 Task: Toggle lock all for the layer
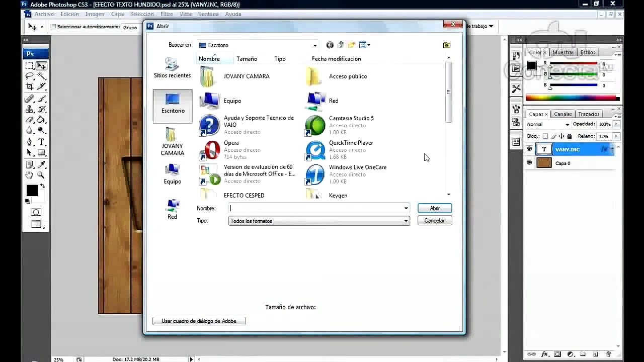[x=570, y=136]
